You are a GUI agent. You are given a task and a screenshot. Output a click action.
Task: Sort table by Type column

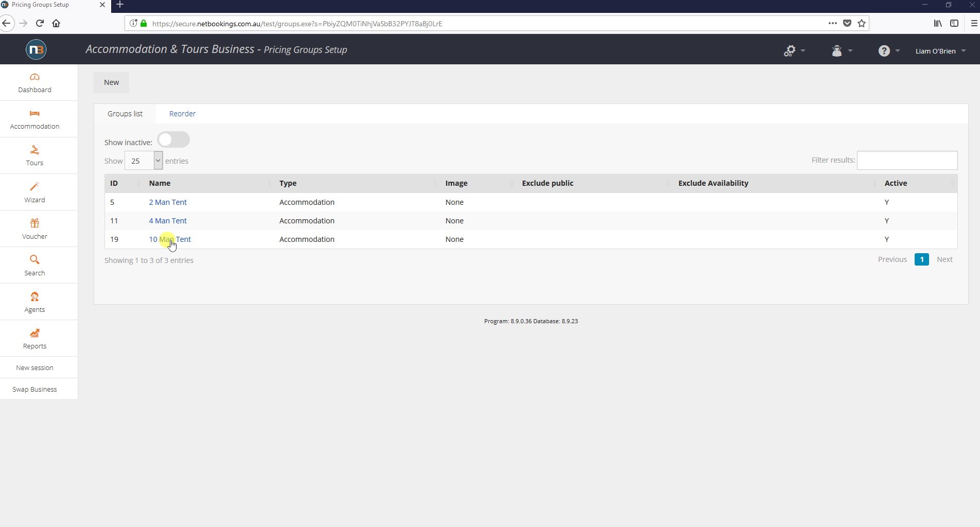coord(357,183)
